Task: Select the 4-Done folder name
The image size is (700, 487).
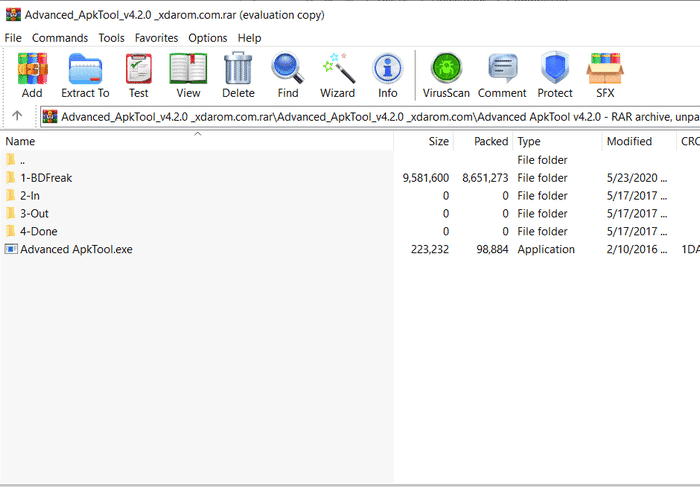Action: click(39, 231)
